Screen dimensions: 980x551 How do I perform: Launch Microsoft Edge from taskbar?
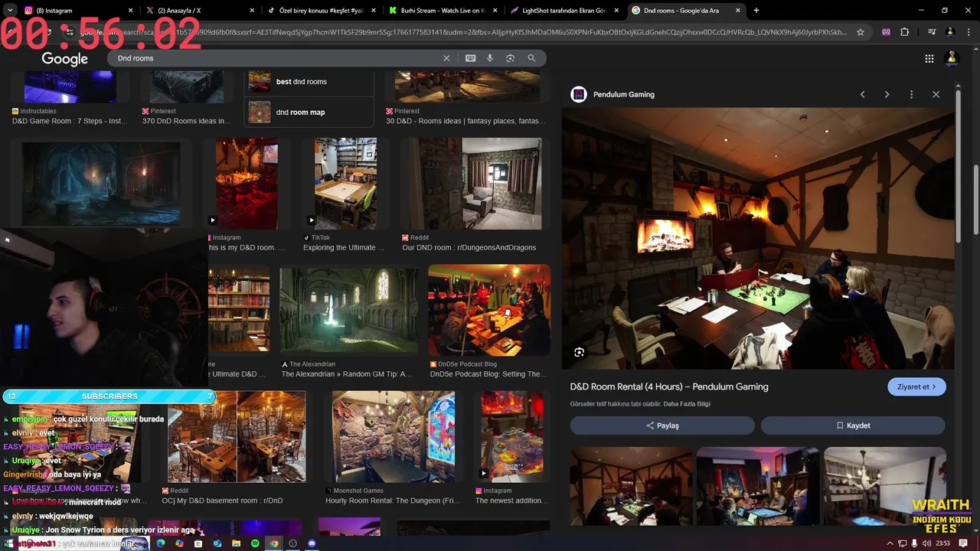coord(161,543)
